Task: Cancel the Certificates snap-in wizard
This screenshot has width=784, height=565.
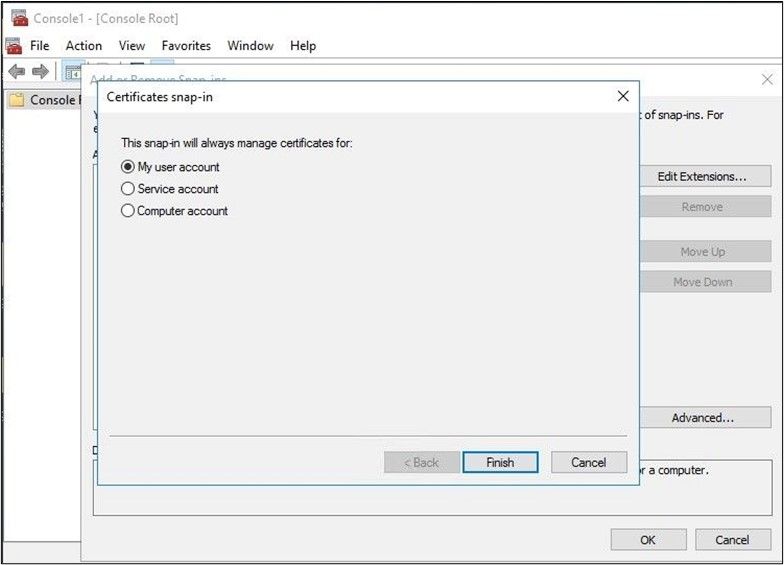Action: point(588,462)
